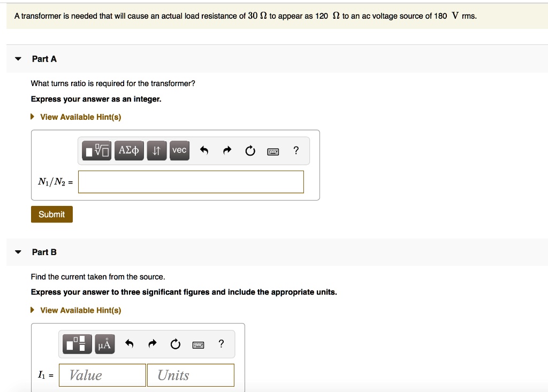Open the keyboard icon in Part B

point(198,344)
